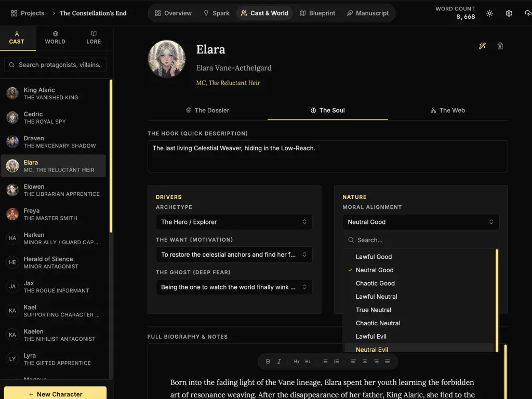The image size is (532, 399).
Task: Expand the Archetype dropdown
Action: 234,222
